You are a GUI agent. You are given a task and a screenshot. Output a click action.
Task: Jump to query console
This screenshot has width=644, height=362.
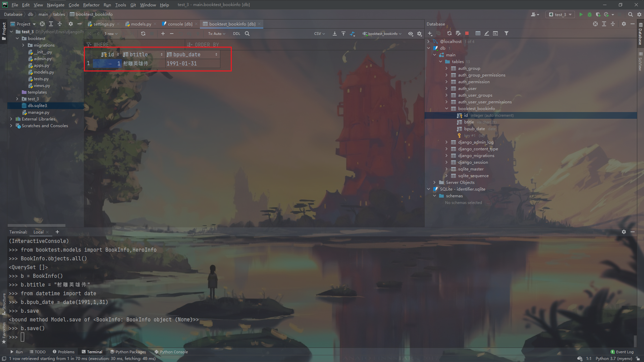coord(495,33)
